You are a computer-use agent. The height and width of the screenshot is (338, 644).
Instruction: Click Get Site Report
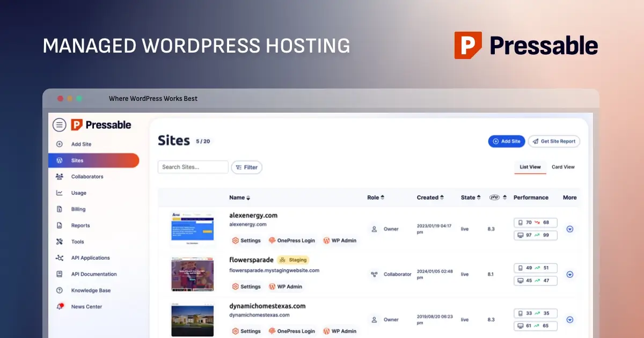point(554,141)
